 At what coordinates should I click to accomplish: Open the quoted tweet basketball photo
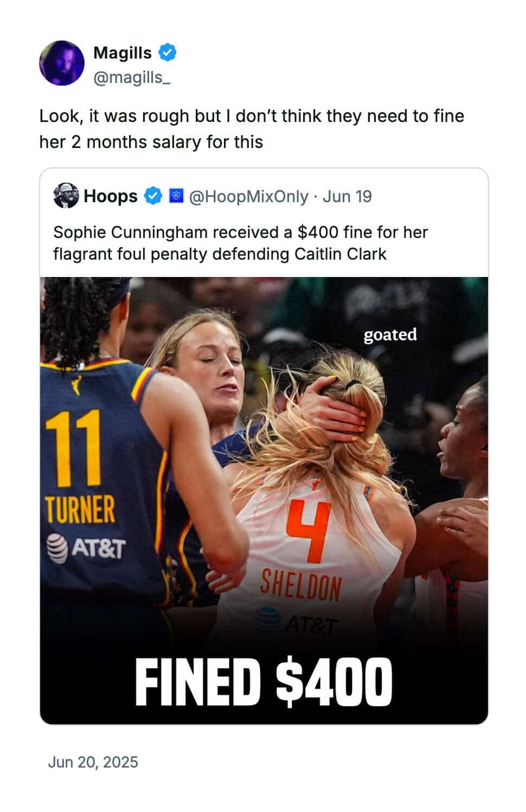coord(264,500)
